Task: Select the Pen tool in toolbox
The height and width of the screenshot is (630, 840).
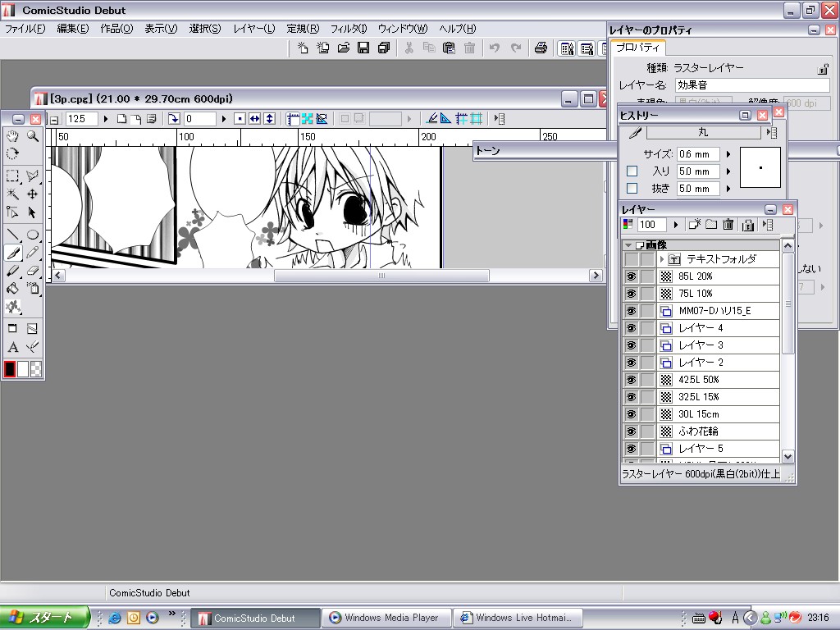Action: click(x=13, y=253)
